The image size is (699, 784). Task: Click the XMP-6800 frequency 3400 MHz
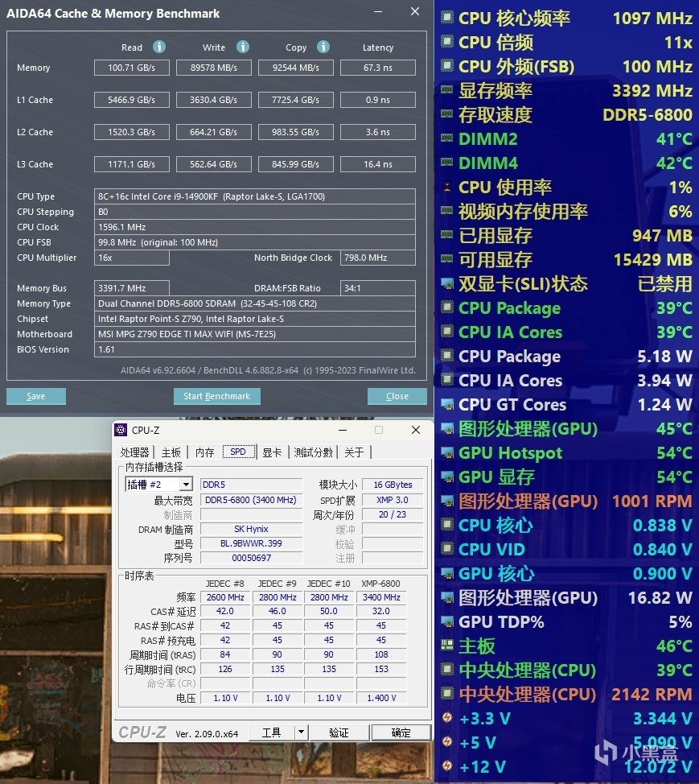381,597
